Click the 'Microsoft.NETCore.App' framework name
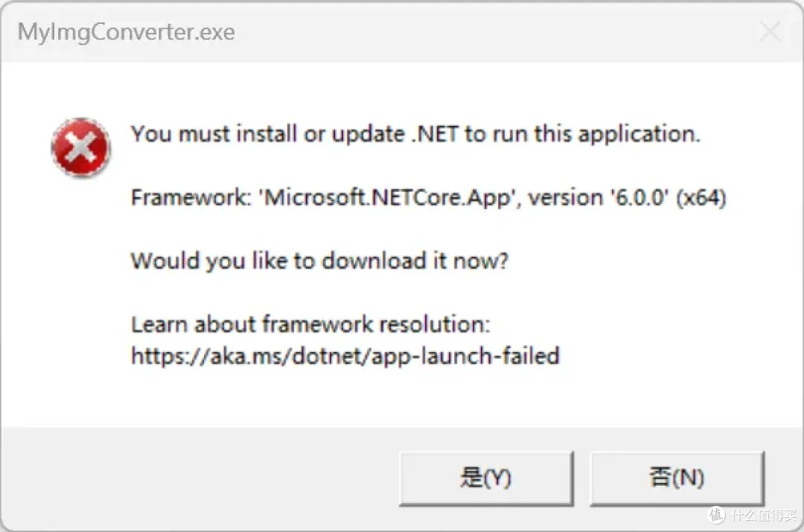Image resolution: width=804 pixels, height=532 pixels. (388, 197)
